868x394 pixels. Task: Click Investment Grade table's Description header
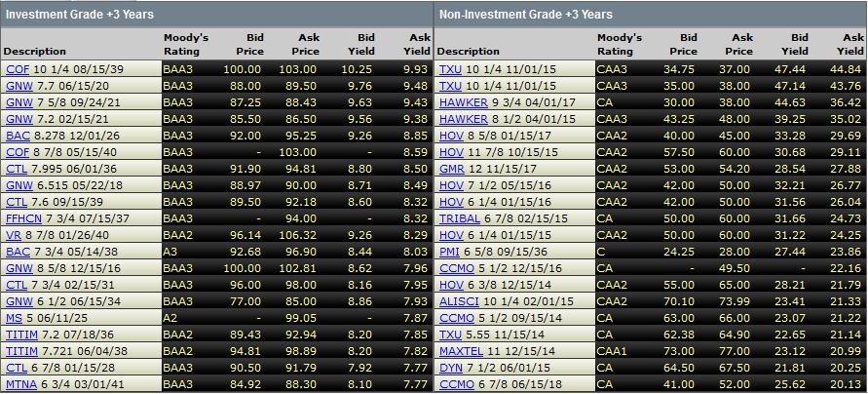pyautogui.click(x=34, y=51)
